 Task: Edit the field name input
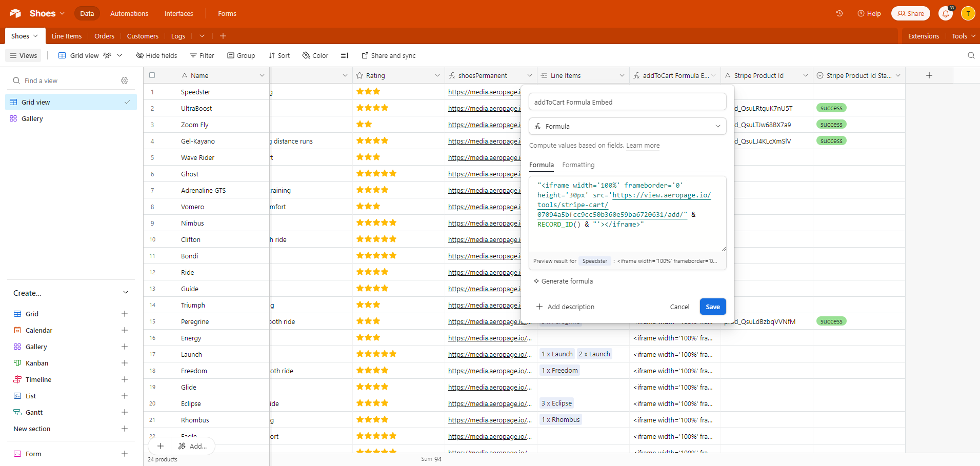point(627,102)
